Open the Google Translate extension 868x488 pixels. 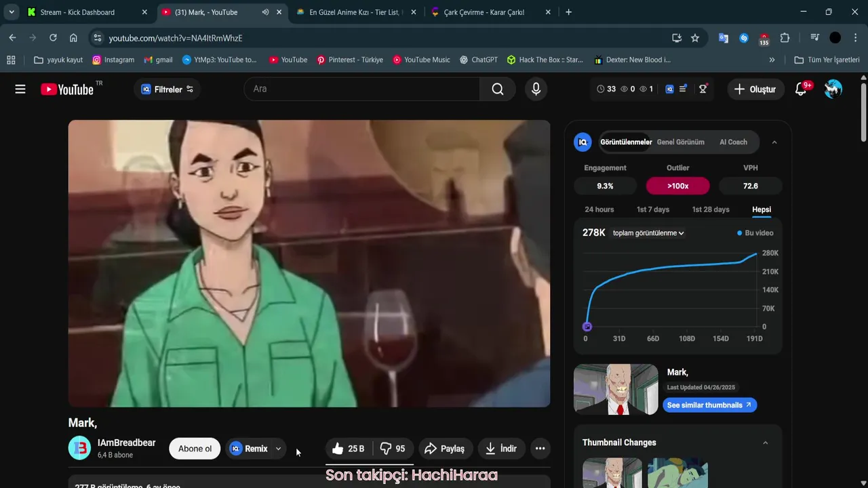pyautogui.click(x=724, y=38)
